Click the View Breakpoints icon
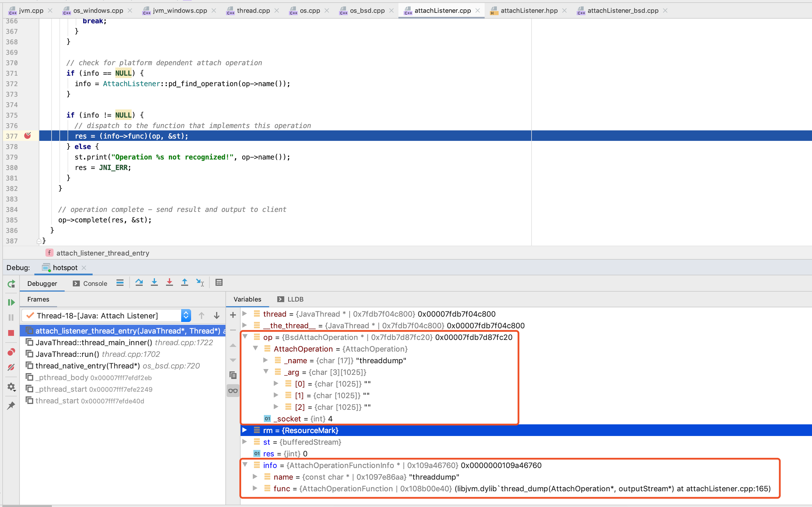The image size is (812, 507). click(x=11, y=352)
